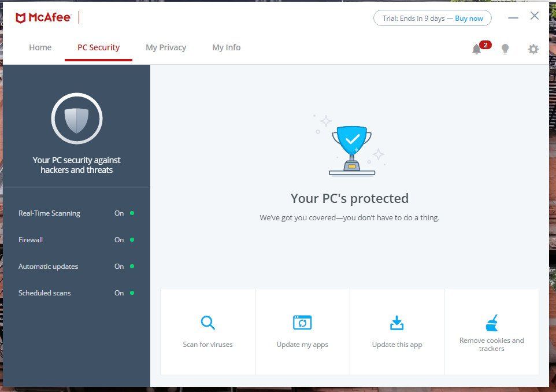This screenshot has height=392, width=556.
Task: Click the lightbulb tips icon
Action: pyautogui.click(x=505, y=50)
